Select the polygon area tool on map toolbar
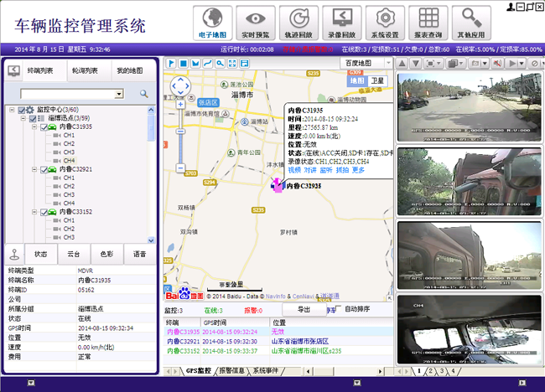Image resolution: width=545 pixels, height=392 pixels. click(x=195, y=63)
